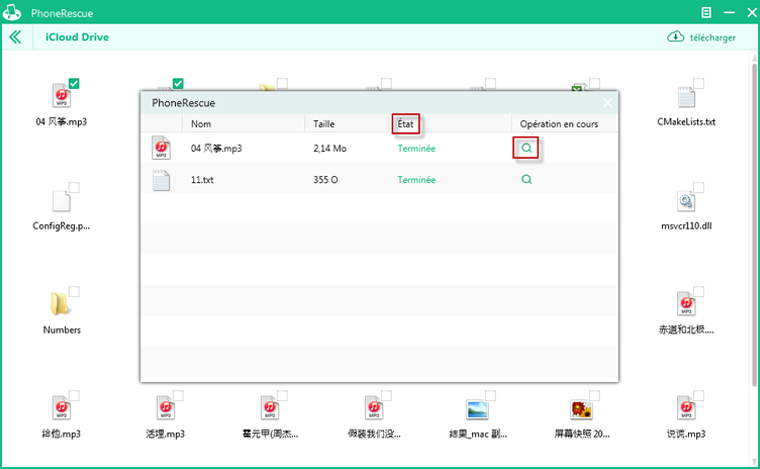
Task: Select the ConfigReg.p... file icon
Action: (61, 201)
